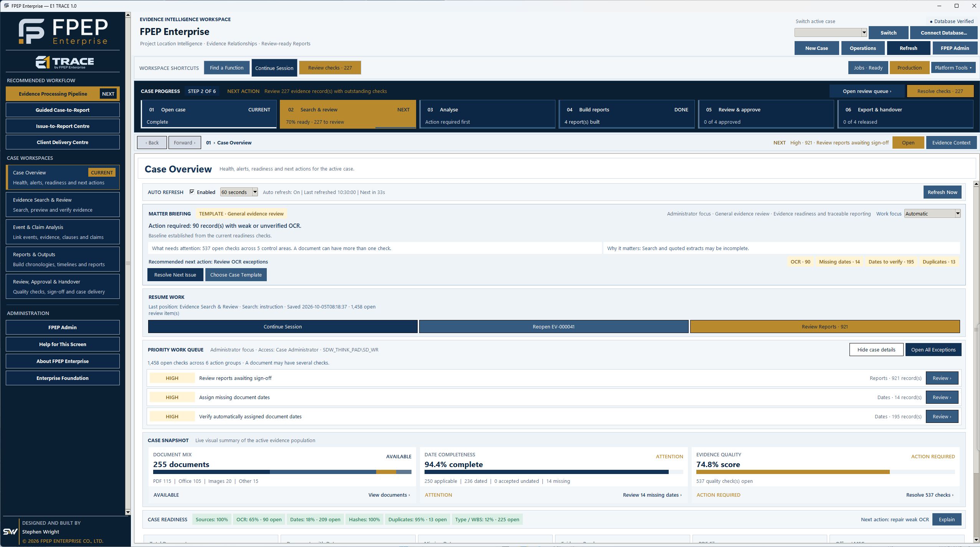Open Evidence Search & Review workspace

click(x=63, y=205)
